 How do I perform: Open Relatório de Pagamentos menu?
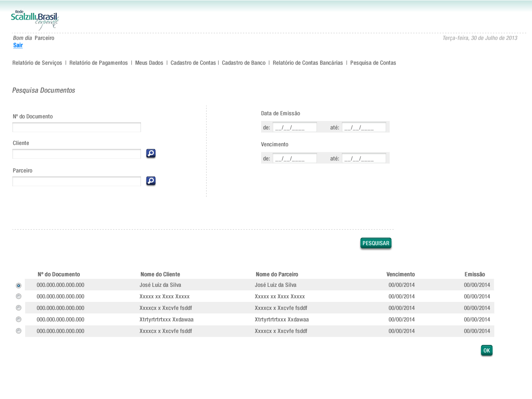coord(98,63)
